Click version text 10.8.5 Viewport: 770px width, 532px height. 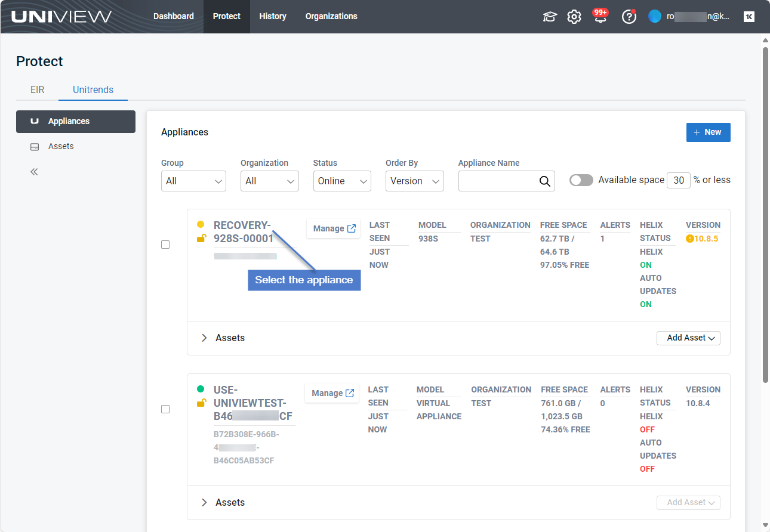(x=706, y=239)
